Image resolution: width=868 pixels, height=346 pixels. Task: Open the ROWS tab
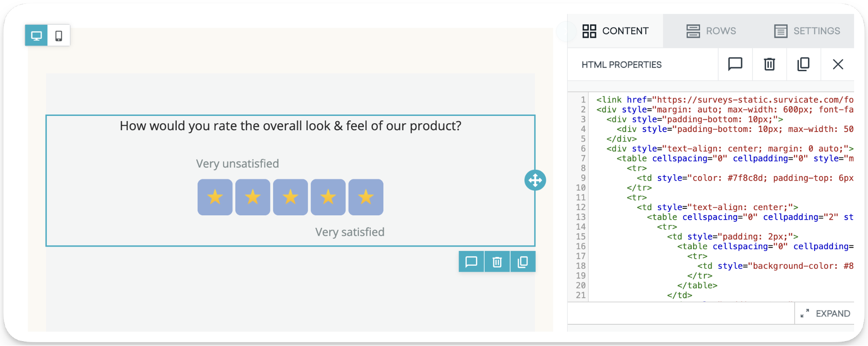click(x=711, y=31)
